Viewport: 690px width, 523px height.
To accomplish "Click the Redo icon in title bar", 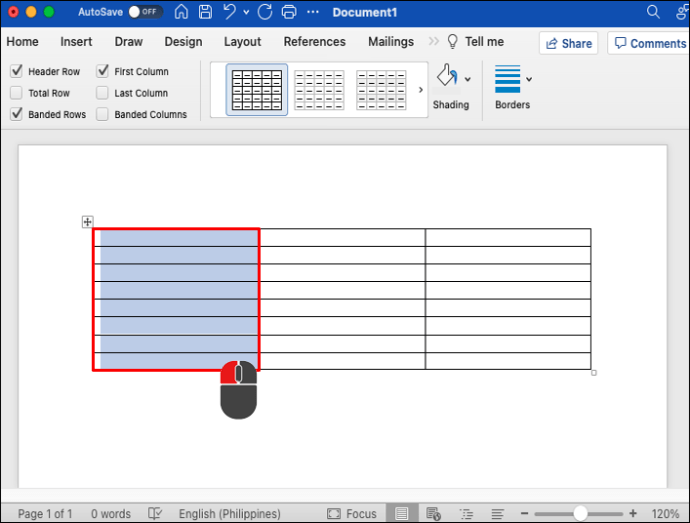I will pyautogui.click(x=264, y=12).
